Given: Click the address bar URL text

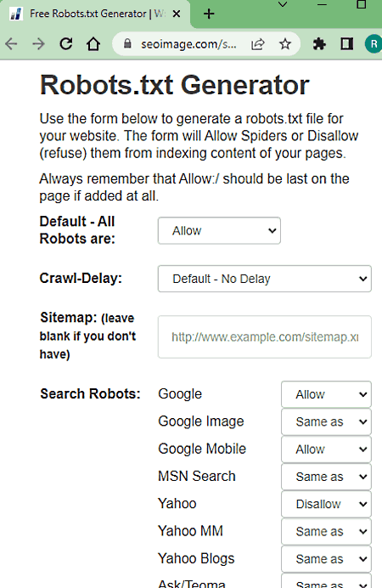Looking at the screenshot, I should [188, 44].
